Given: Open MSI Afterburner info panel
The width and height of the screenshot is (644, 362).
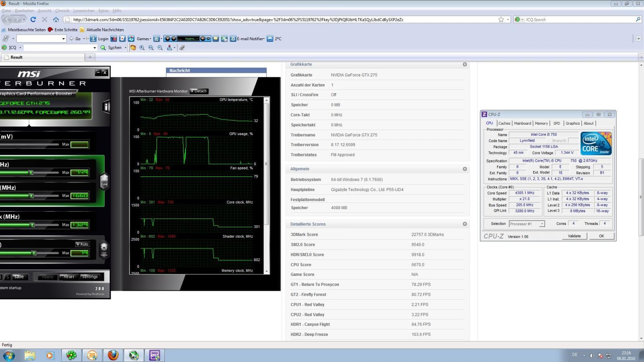Looking at the screenshot, I should coord(106,107).
